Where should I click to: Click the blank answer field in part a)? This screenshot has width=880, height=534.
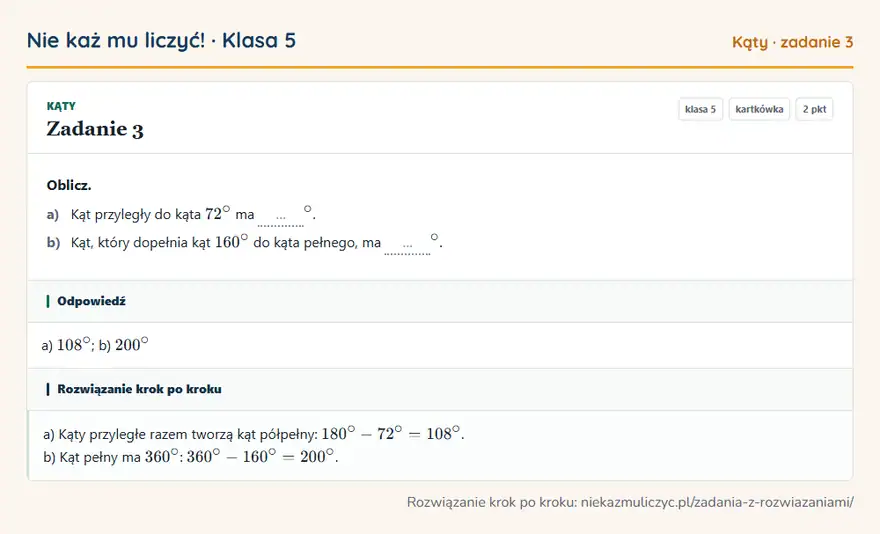pyautogui.click(x=281, y=217)
